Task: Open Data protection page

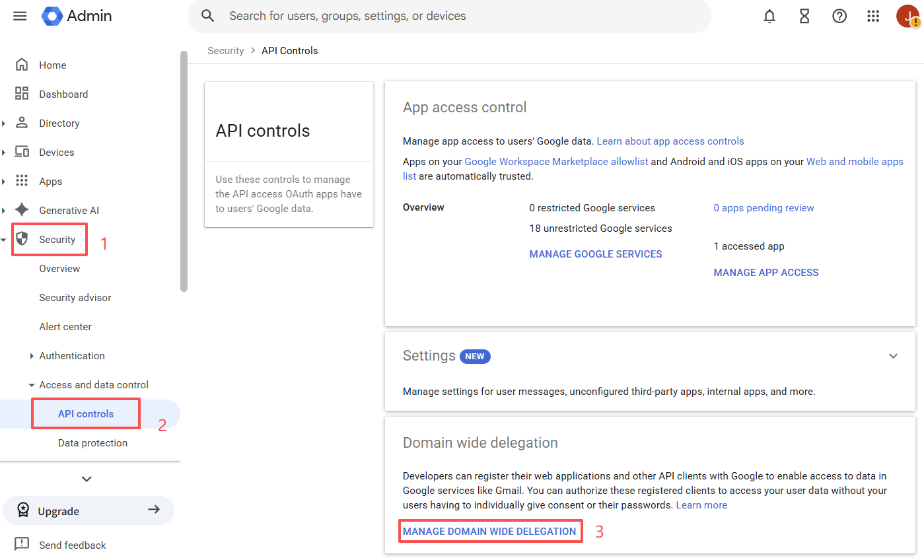Action: point(92,442)
